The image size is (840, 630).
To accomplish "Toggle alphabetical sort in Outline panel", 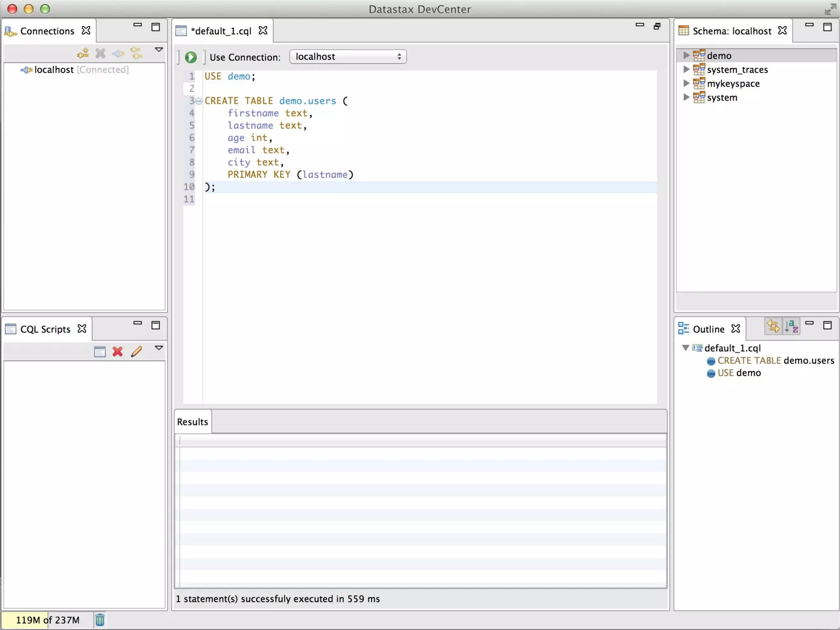I will (x=791, y=327).
